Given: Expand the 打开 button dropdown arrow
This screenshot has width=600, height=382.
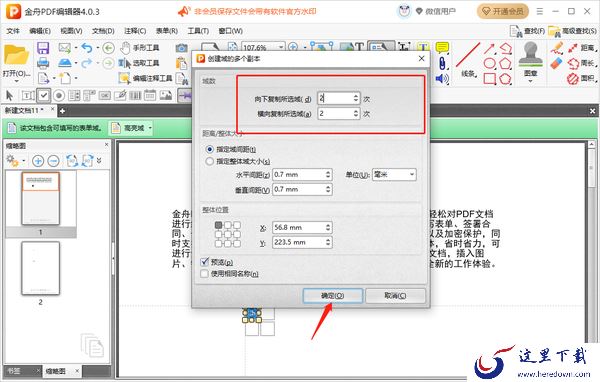Looking at the screenshot, I should 16,81.
